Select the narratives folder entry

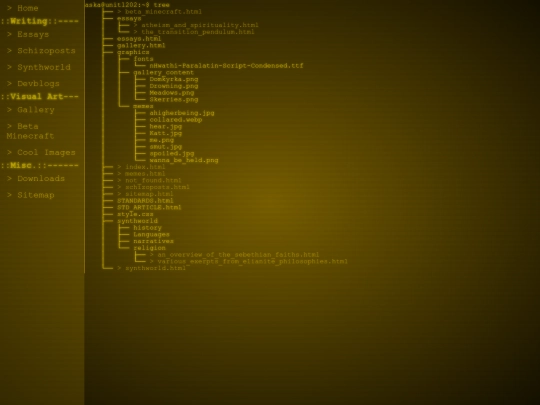(153, 241)
